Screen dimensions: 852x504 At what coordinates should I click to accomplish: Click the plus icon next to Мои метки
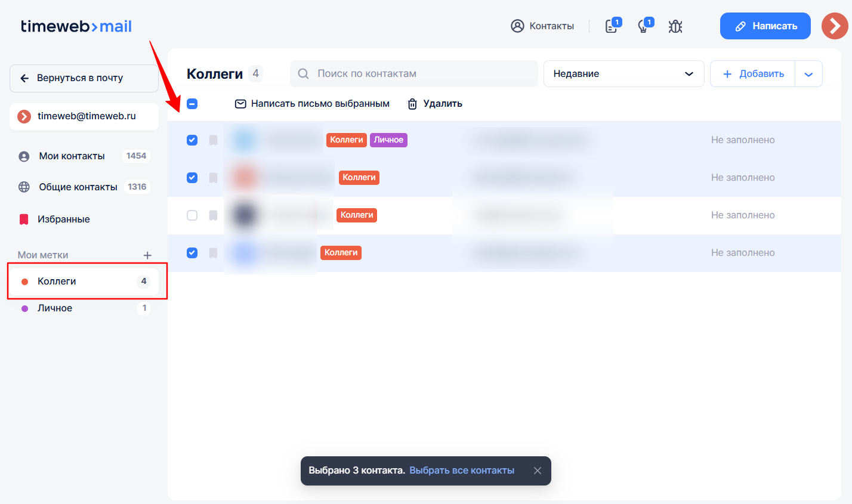click(147, 255)
